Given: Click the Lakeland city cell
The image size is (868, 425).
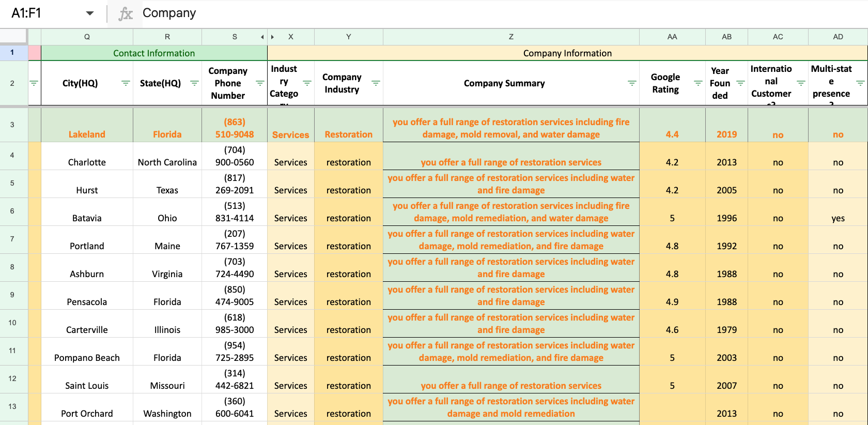Looking at the screenshot, I should click(87, 125).
